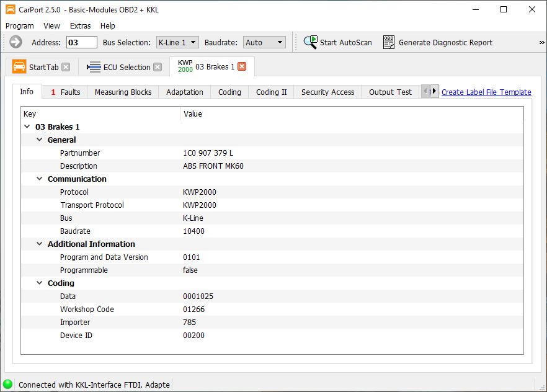Switch to the Security Access tab
Screen dimensions: 547x392
(x=327, y=92)
